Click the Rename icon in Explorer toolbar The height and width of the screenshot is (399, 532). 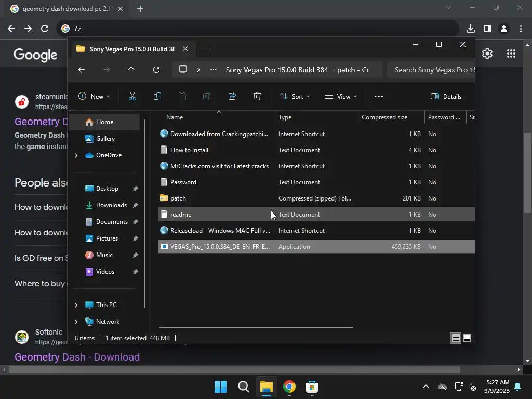207,96
